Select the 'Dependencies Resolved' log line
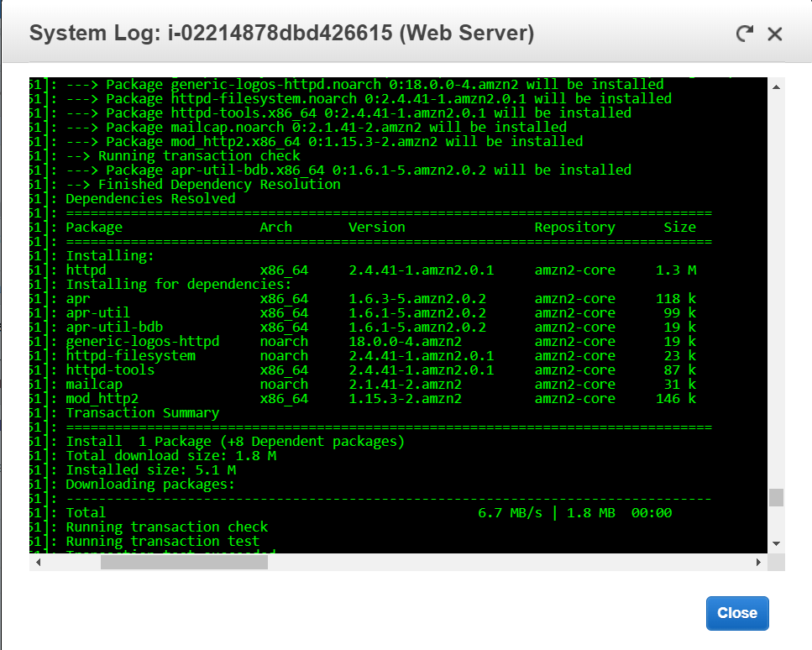Image resolution: width=812 pixels, height=650 pixels. pyautogui.click(x=150, y=198)
